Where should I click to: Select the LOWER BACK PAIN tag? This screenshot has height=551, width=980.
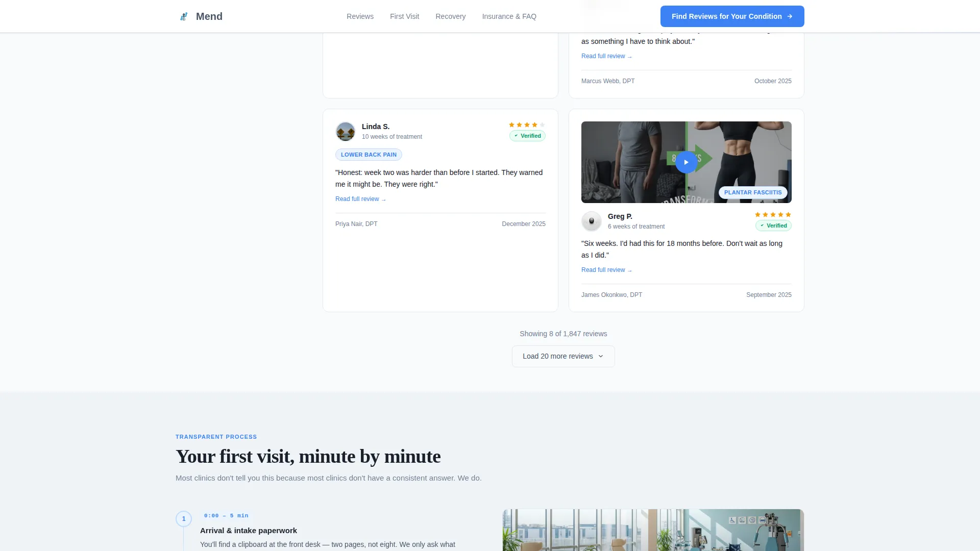(x=369, y=155)
